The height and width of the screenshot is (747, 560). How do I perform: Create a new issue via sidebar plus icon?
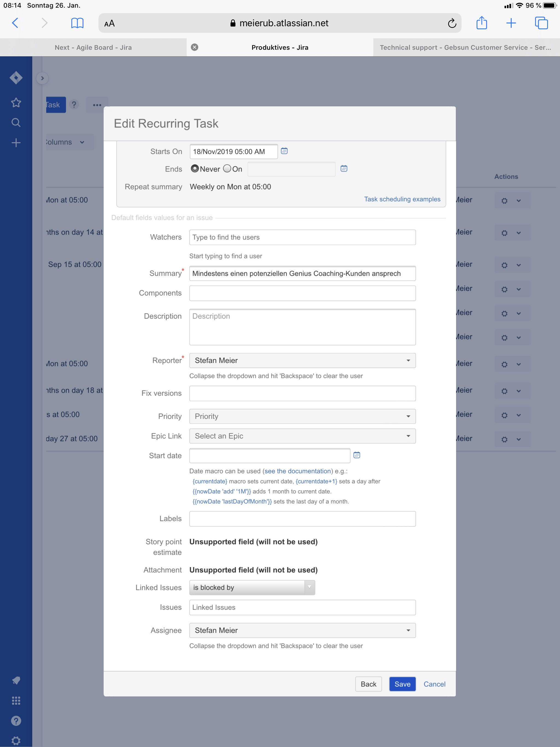point(16,142)
